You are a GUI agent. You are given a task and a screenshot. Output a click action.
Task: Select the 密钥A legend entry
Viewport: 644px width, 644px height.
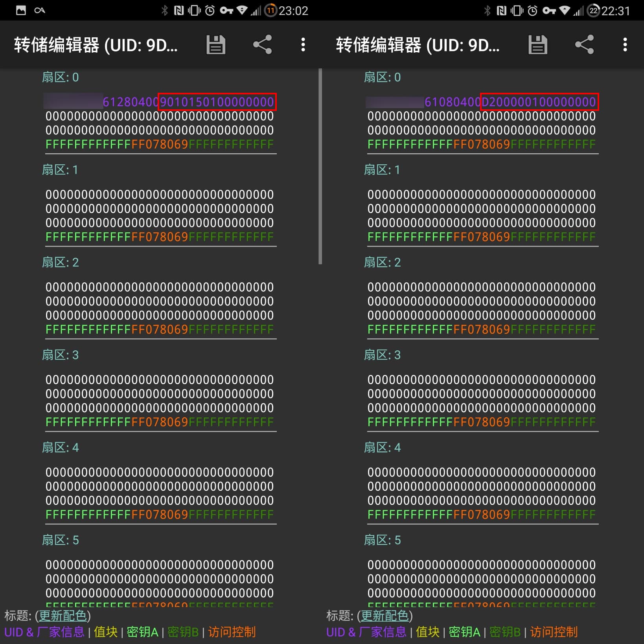pyautogui.click(x=142, y=632)
